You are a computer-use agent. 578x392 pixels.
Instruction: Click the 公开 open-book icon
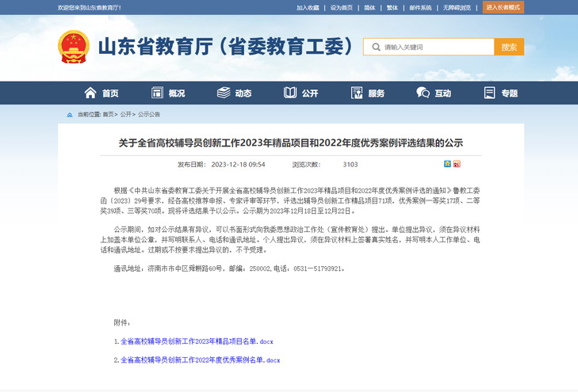[290, 93]
